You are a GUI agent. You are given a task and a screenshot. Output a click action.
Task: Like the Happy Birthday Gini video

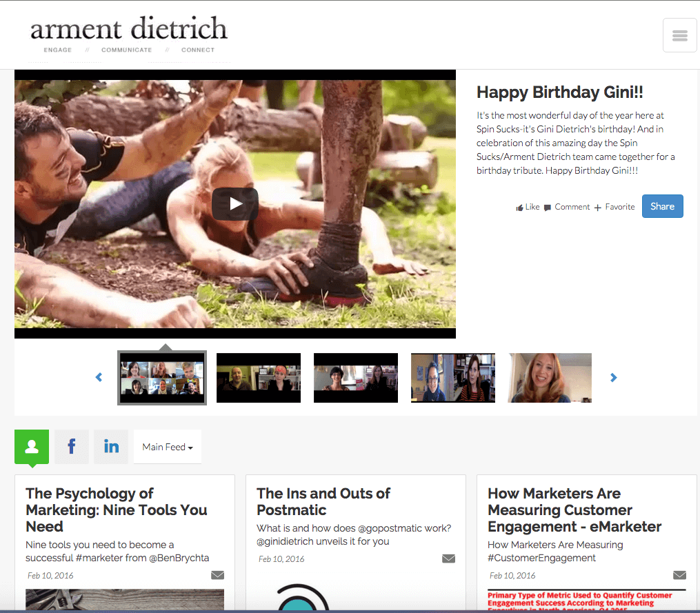pyautogui.click(x=528, y=207)
